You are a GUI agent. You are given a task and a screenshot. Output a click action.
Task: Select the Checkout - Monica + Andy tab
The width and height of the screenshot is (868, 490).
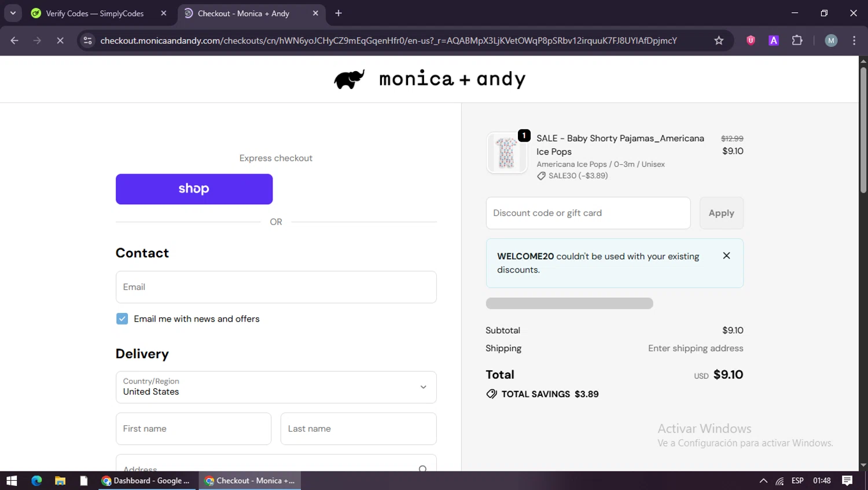point(243,13)
